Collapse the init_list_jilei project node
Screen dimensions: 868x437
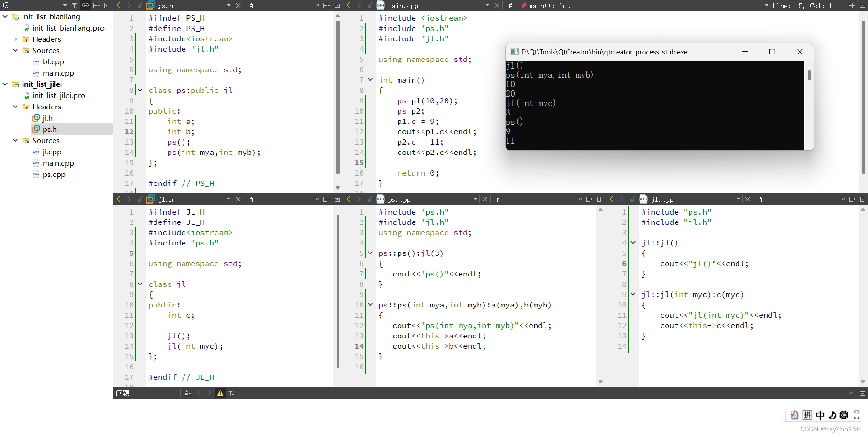pos(5,84)
